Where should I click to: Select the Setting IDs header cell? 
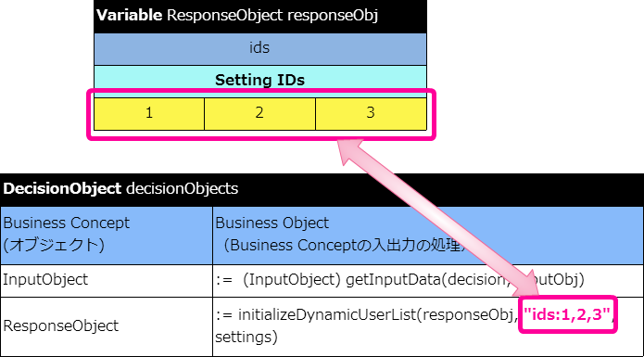coord(260,80)
